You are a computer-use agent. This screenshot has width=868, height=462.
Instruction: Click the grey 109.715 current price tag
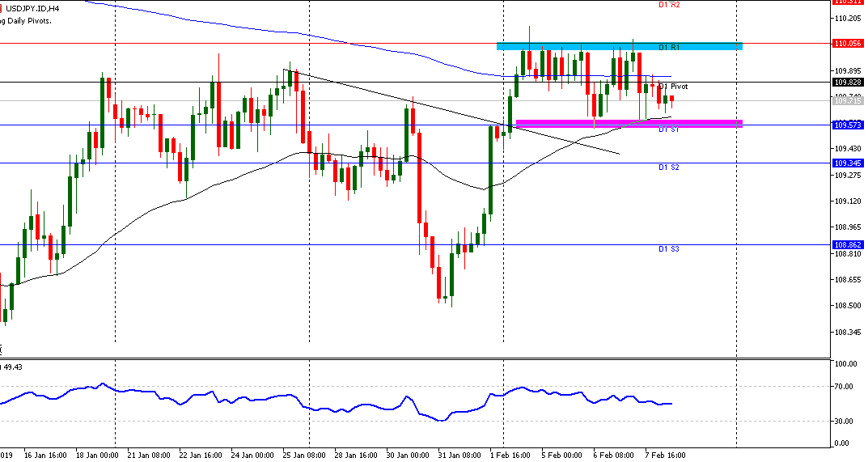pos(846,101)
